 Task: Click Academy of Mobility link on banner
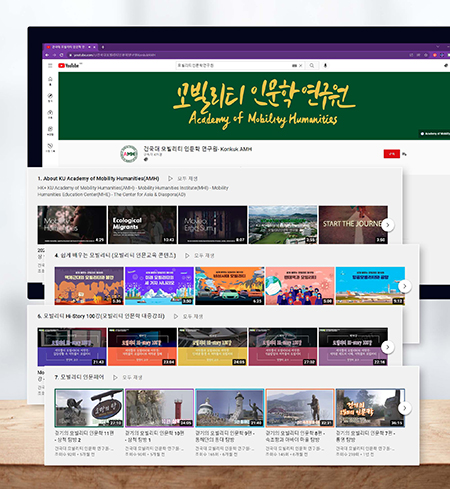(x=434, y=134)
